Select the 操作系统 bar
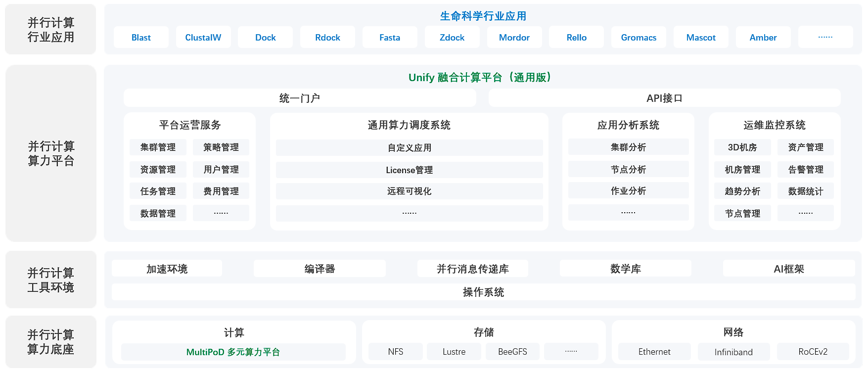Screen dimensions: 868x373 (x=483, y=292)
